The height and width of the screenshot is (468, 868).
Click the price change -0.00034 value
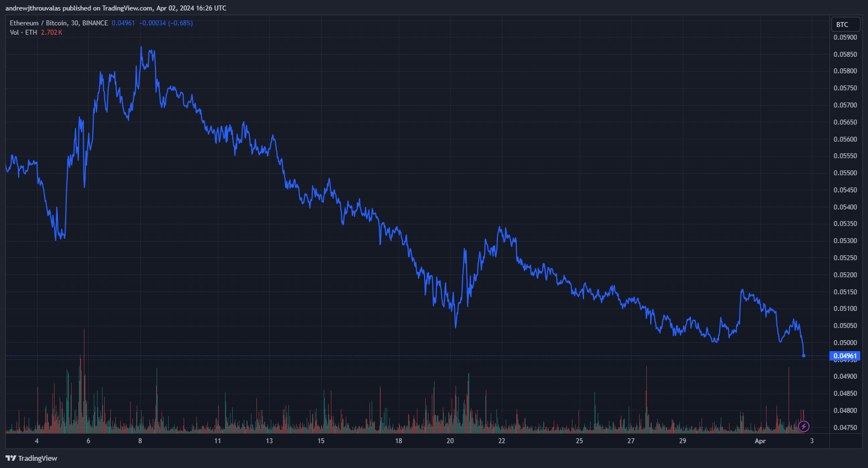(x=153, y=23)
